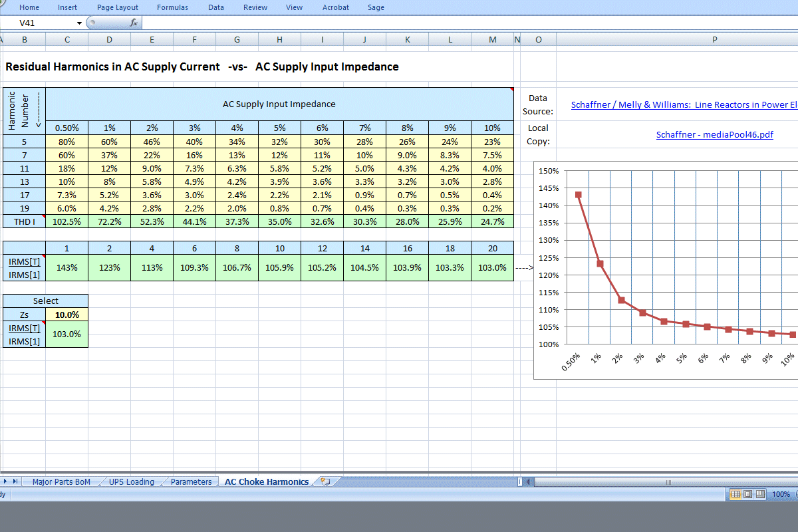Viewport: 798px width, 532px height.
Task: Click the Insert Function fx icon
Action: click(134, 23)
